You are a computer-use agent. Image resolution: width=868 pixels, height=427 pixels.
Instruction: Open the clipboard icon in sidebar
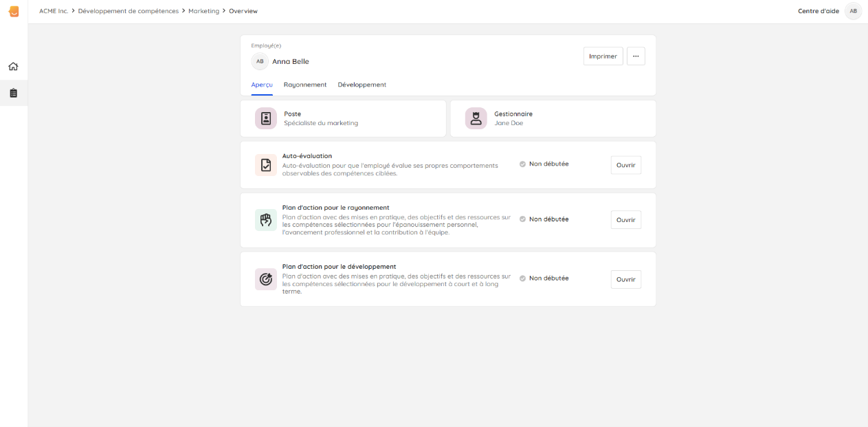coord(13,93)
